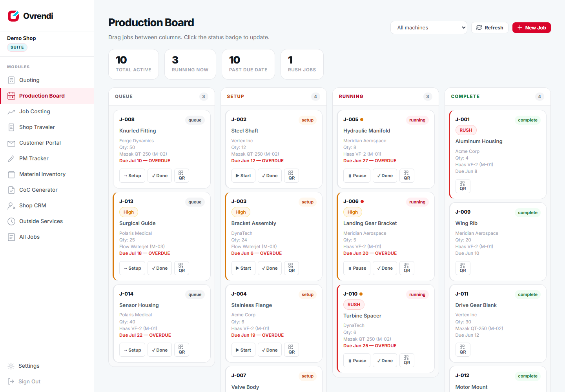565x392 pixels.
Task: Show QR code for J-002 Steel Shaft
Action: point(292,176)
